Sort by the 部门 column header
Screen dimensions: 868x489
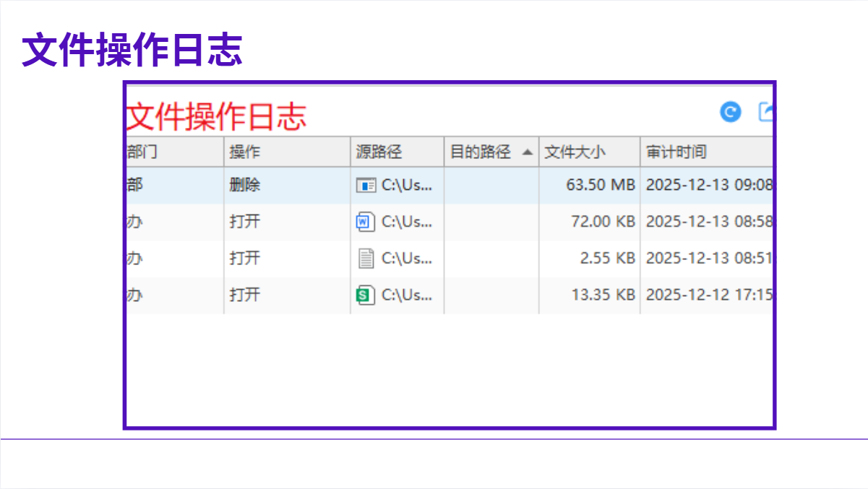143,152
